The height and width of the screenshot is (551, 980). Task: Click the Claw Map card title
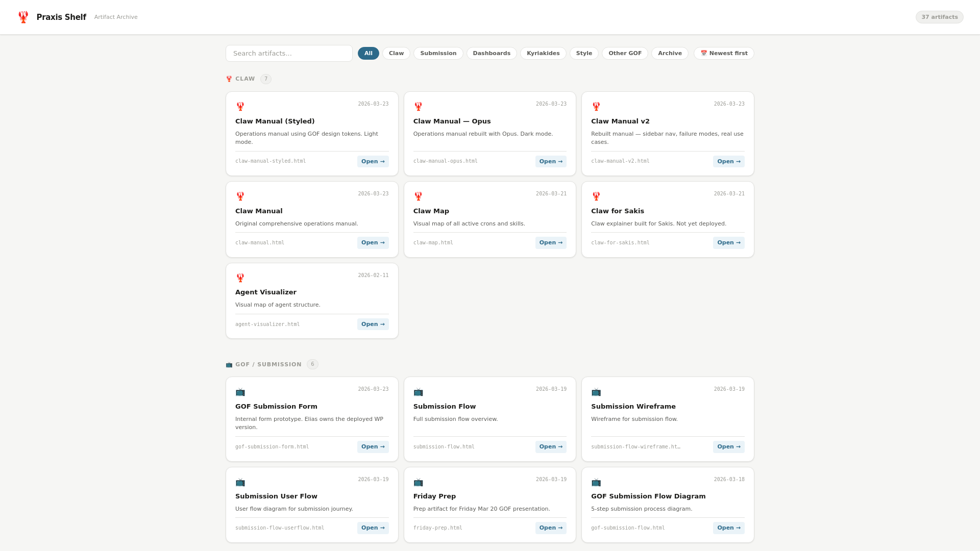[x=431, y=211]
